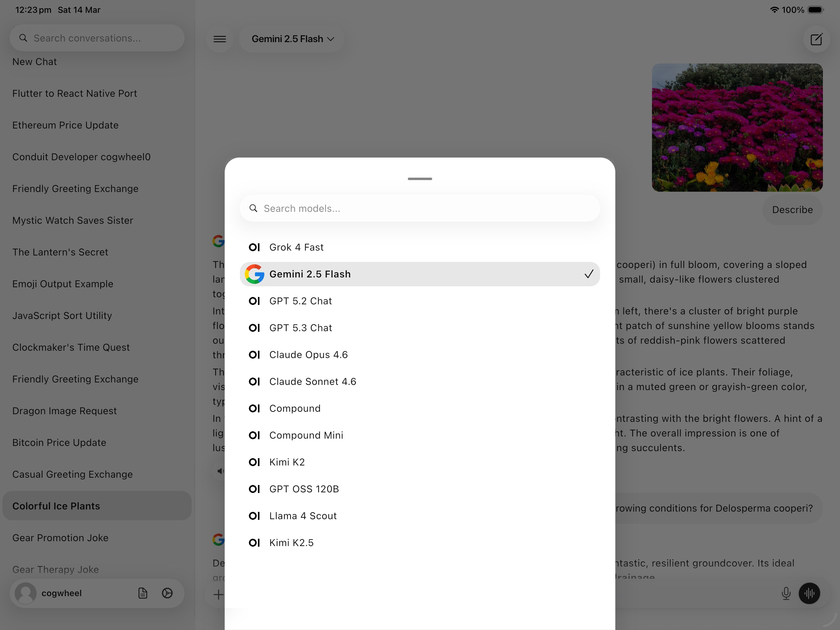Tap the battery indicator
Screen dimensions: 840x630
coord(815,9)
